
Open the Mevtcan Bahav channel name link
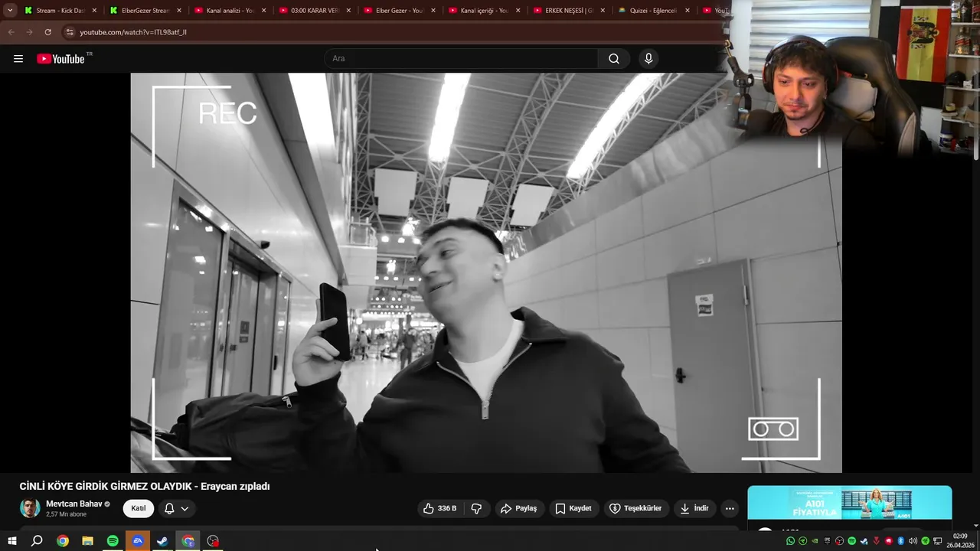pos(74,504)
